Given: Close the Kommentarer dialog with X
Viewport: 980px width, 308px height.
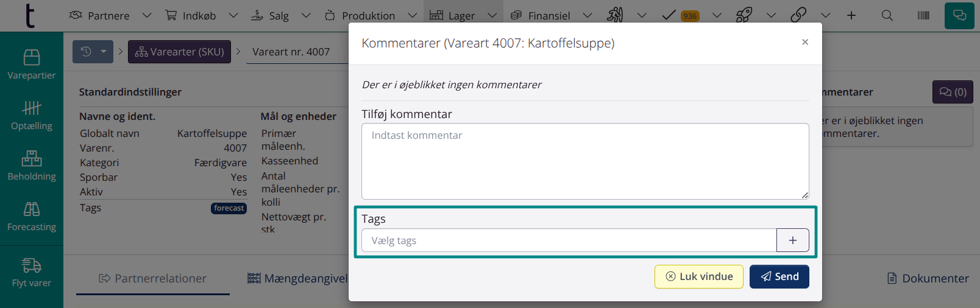Looking at the screenshot, I should [805, 42].
